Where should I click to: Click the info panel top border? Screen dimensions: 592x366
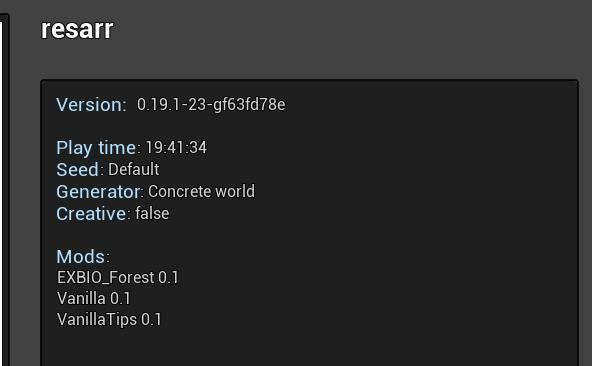point(309,80)
